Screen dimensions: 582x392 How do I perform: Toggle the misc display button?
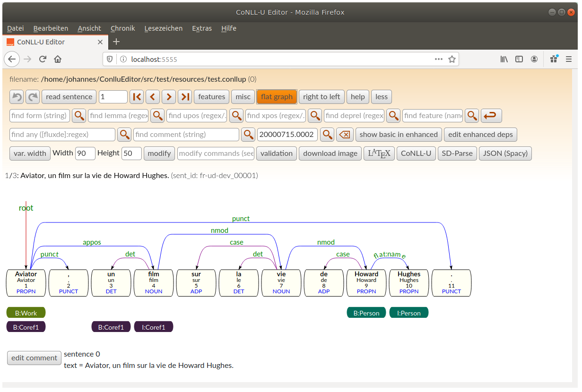[243, 97]
